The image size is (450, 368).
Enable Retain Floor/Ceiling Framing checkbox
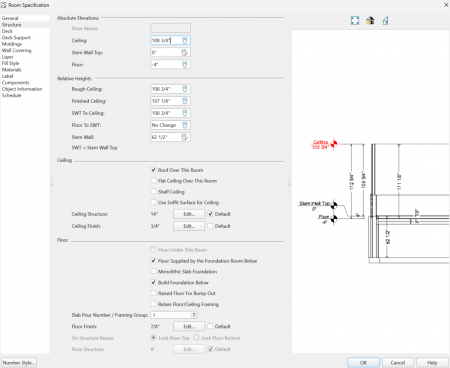(153, 304)
